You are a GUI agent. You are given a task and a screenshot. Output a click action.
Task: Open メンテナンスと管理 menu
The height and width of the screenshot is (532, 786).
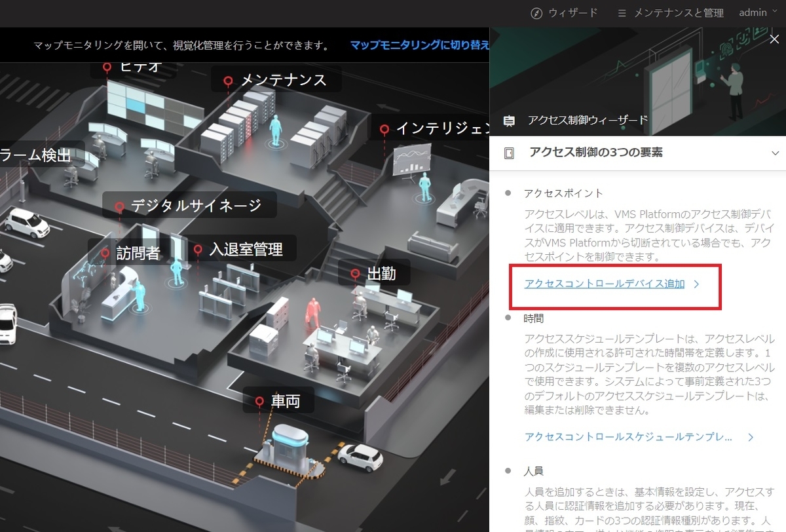click(x=671, y=12)
